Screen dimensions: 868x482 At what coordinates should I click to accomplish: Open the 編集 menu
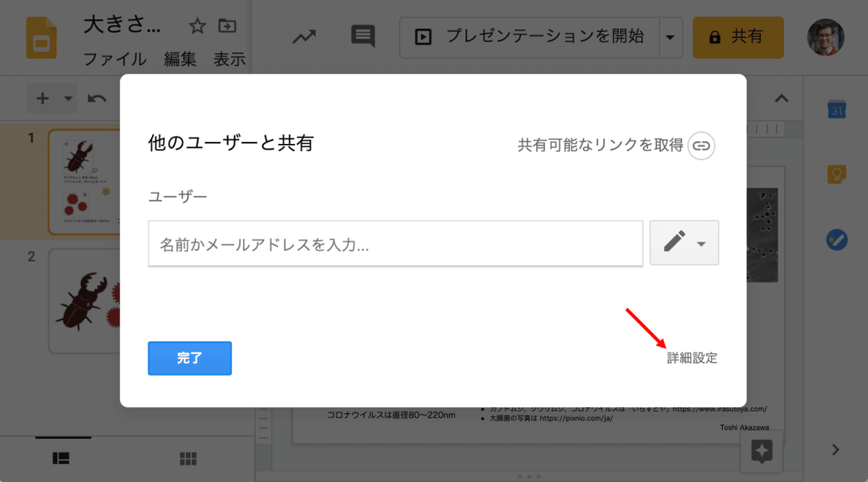180,59
